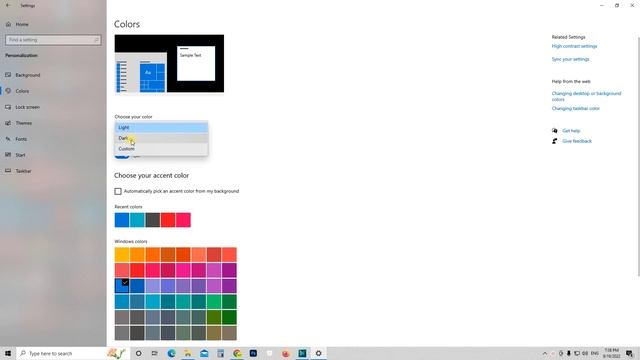Launch Microsoft Edge from the taskbar
640x360 pixels.
(x=171, y=353)
